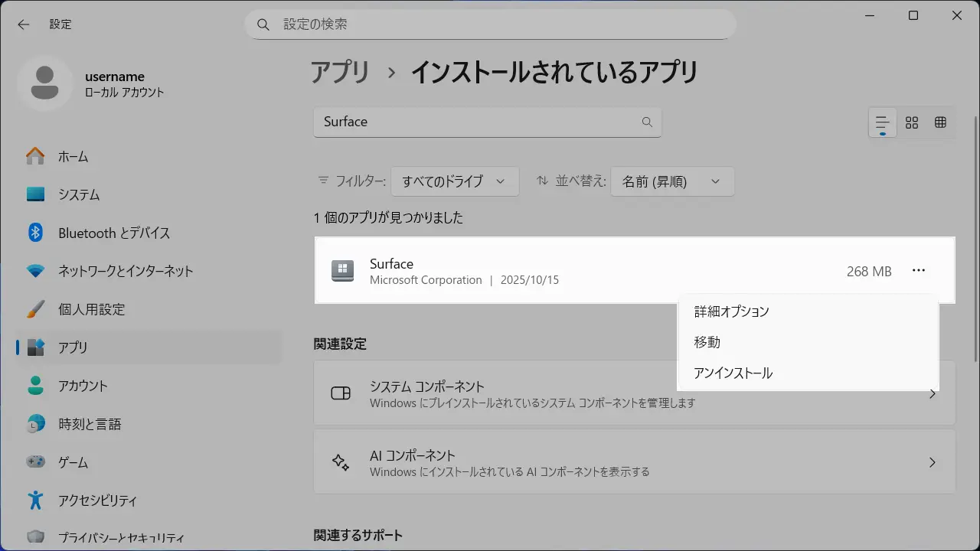
Task: Click the back arrow in Settings header
Action: tap(24, 24)
